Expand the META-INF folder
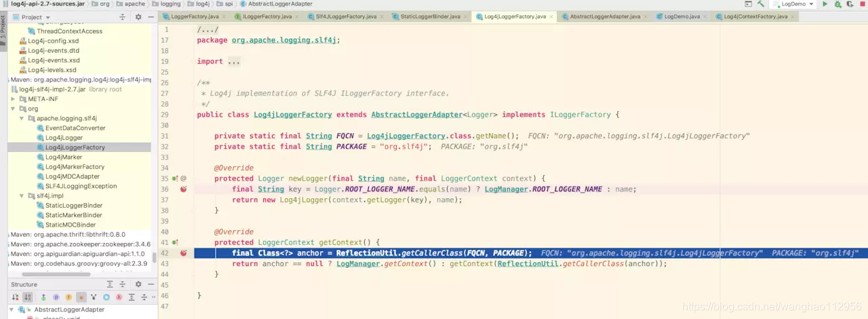The image size is (868, 319). pos(13,99)
